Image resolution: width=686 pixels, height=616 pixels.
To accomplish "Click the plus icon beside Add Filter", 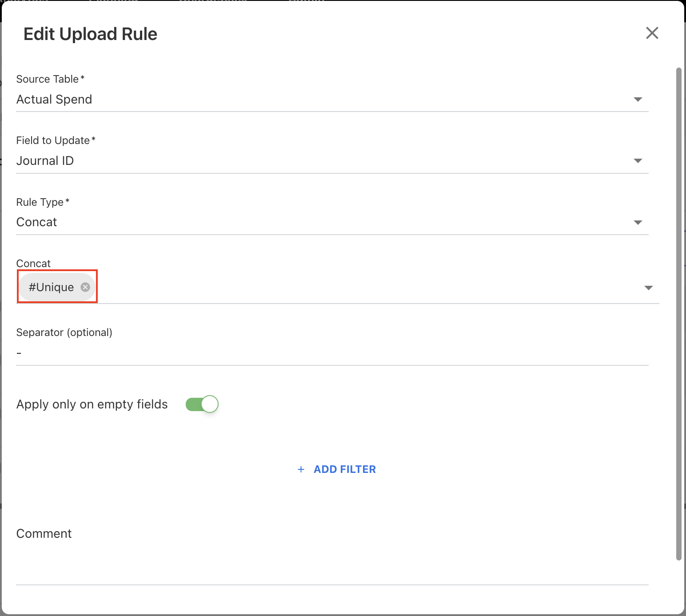I will pos(301,469).
